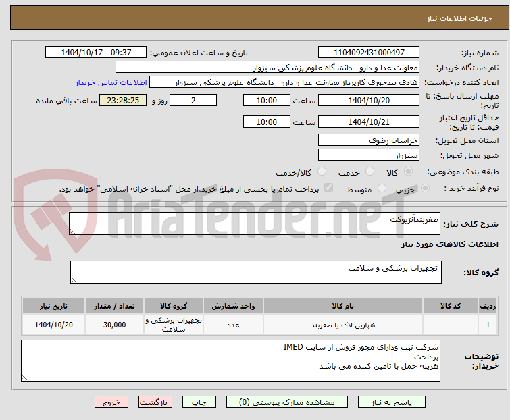Viewport: 510px width, 420px height.
Task: Click the گروه کالا text area
Action: click(256, 272)
